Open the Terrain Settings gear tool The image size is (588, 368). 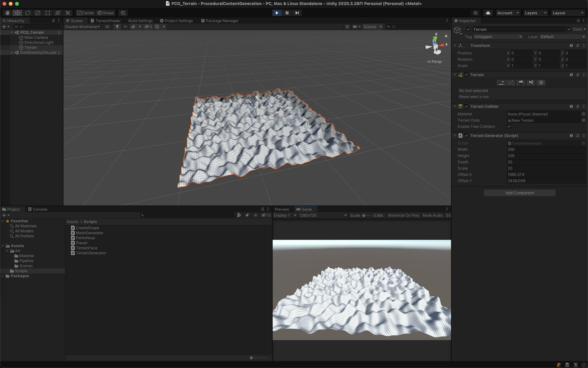[541, 83]
